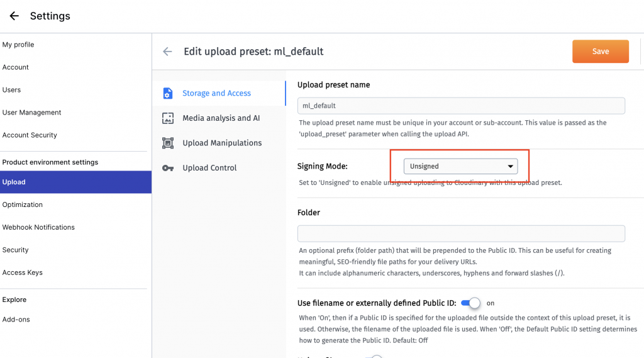The height and width of the screenshot is (358, 644).
Task: Click the Storage and Access icon
Action: (x=167, y=93)
